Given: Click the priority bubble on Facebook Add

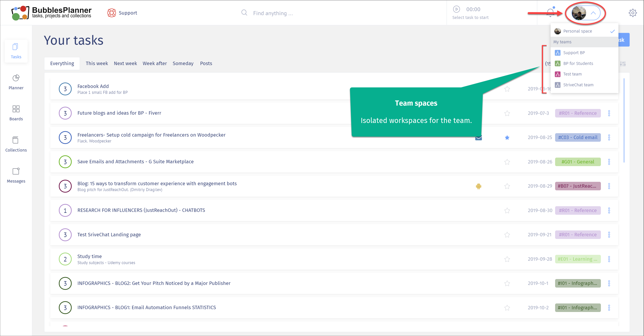Looking at the screenshot, I should [65, 89].
